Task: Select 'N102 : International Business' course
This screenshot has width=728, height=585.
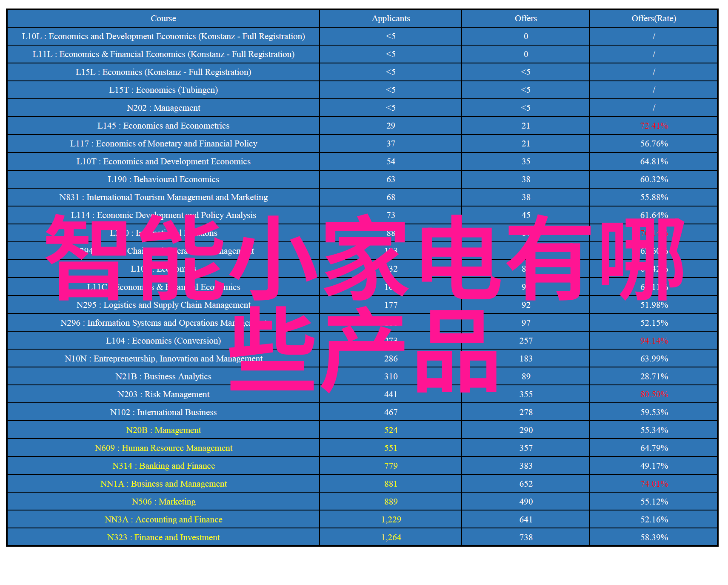Action: tap(163, 412)
